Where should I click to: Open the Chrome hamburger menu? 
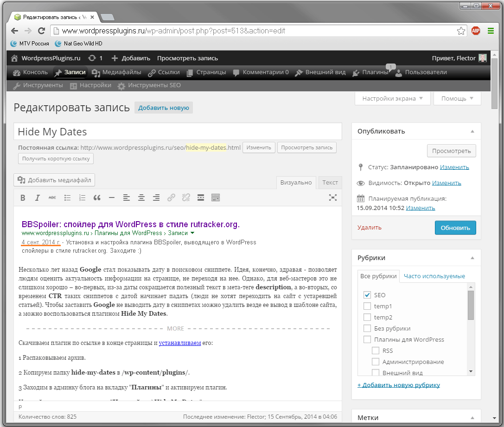(x=491, y=31)
